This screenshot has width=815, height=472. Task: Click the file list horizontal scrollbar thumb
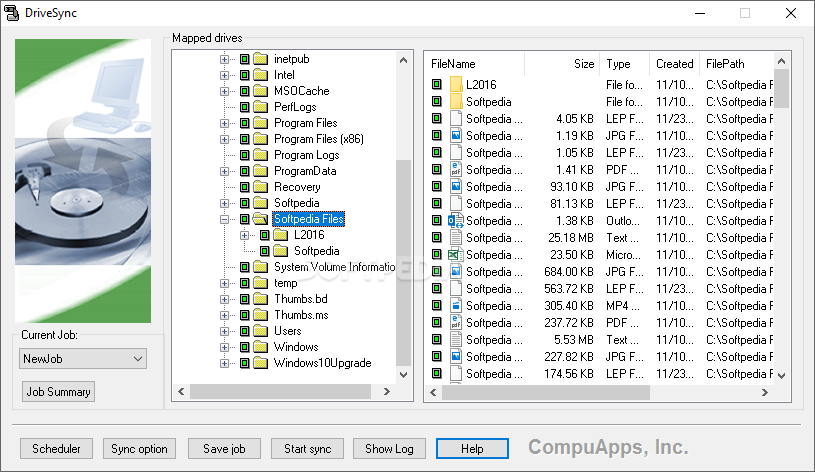point(546,392)
